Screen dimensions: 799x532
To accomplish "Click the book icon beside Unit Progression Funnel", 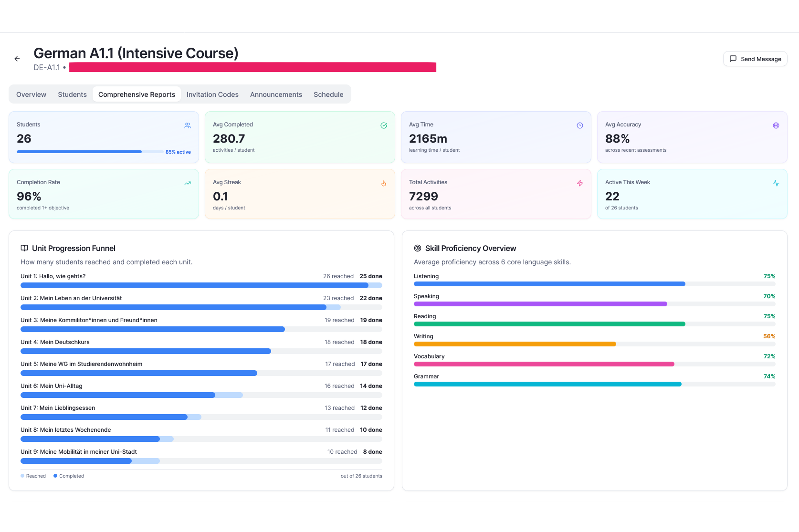I will pyautogui.click(x=24, y=248).
